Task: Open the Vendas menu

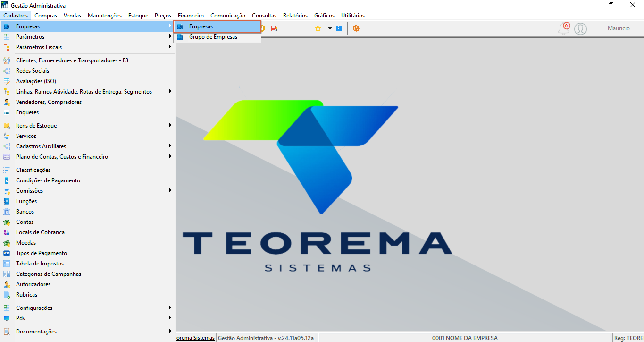Action: pyautogui.click(x=73, y=16)
